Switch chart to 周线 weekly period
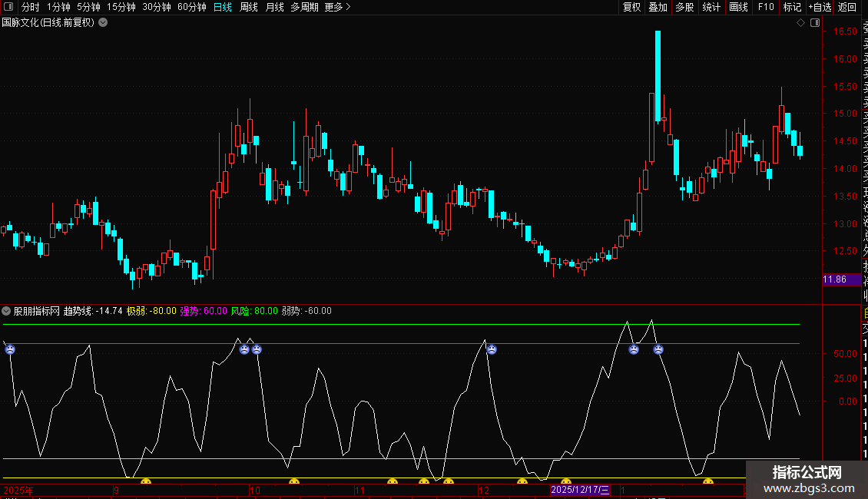The height and width of the screenshot is (499, 868). pyautogui.click(x=249, y=7)
